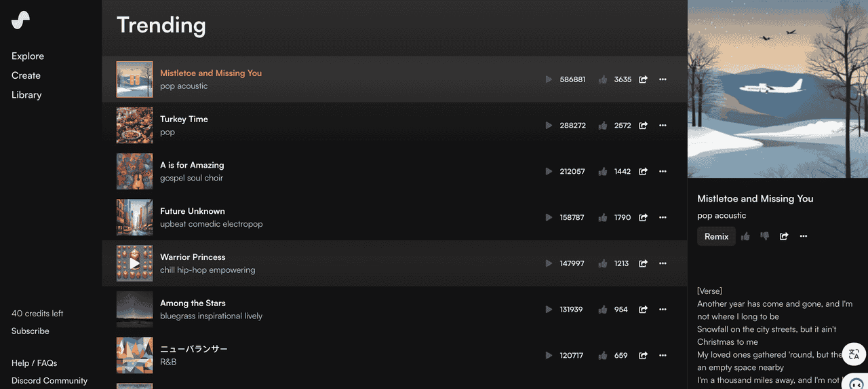Viewport: 868px width, 389px height.
Task: Dislike the song in the detail panel
Action: point(765,236)
